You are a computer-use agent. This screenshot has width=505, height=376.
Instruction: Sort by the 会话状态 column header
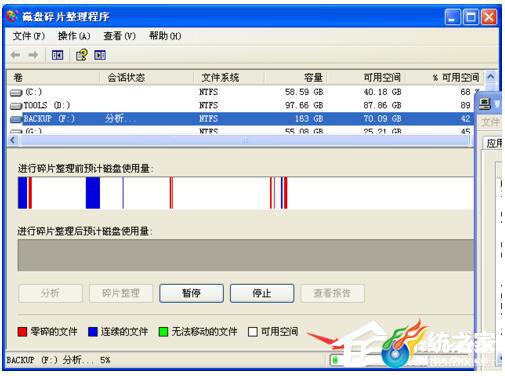pyautogui.click(x=147, y=78)
